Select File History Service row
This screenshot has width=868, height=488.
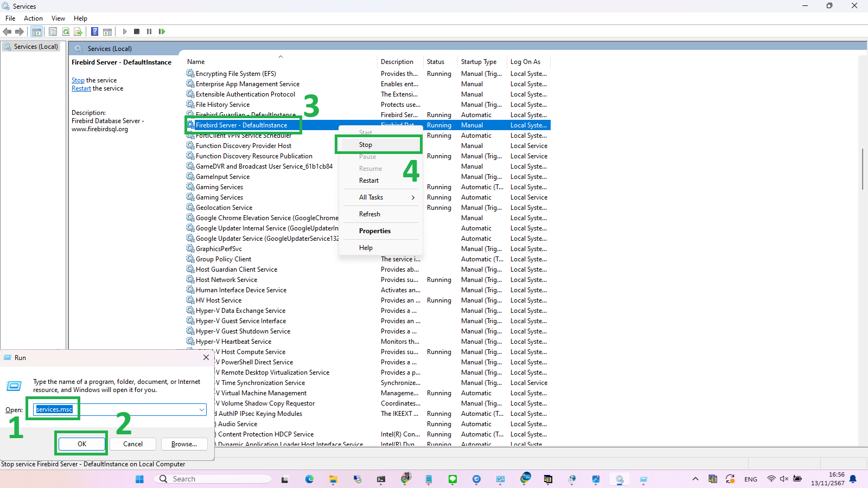(x=368, y=105)
